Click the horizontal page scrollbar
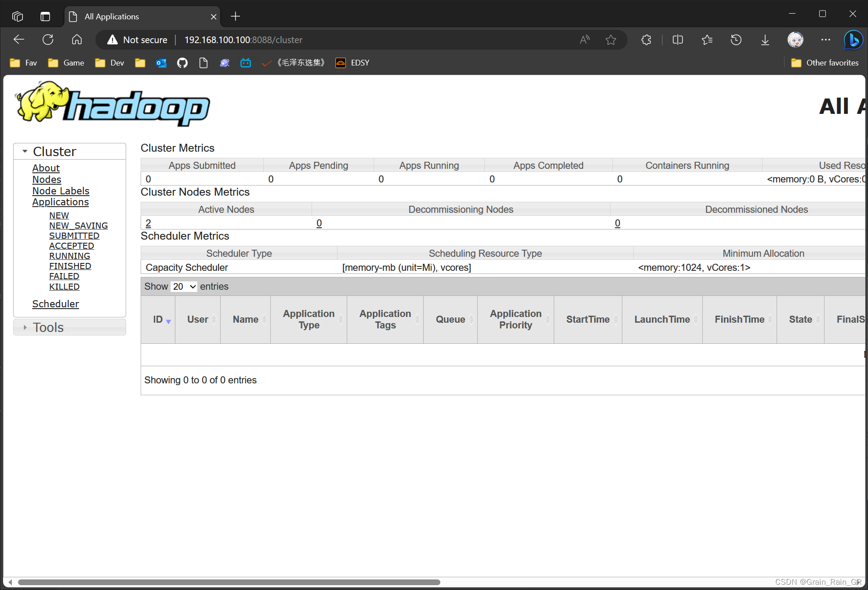The width and height of the screenshot is (868, 590). tap(229, 582)
